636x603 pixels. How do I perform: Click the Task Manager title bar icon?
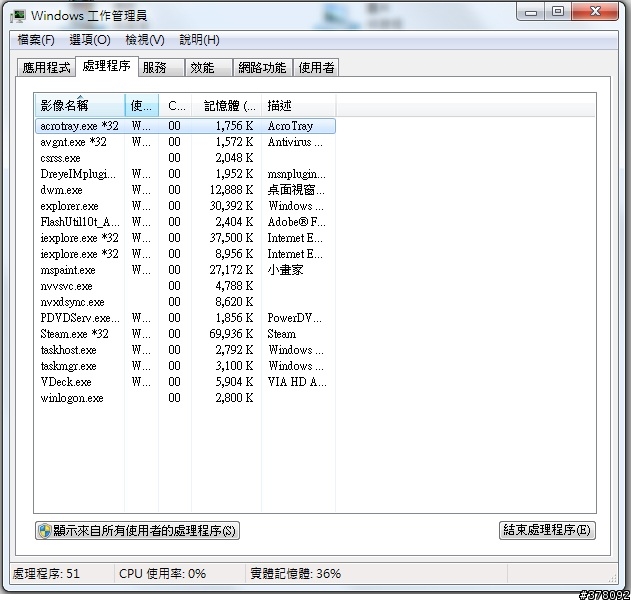[18, 16]
